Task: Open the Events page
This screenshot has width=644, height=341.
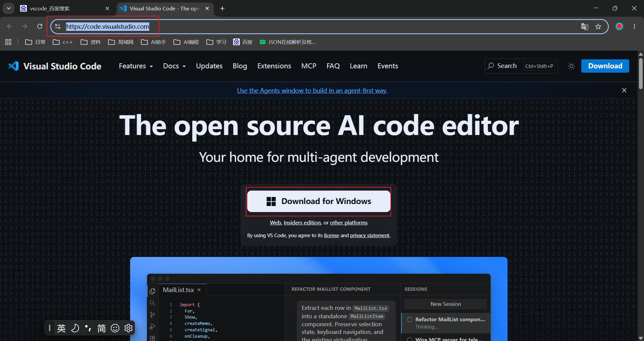Action: 388,66
